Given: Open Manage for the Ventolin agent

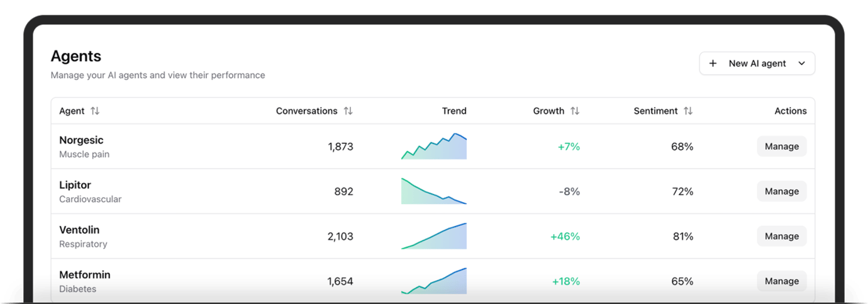Looking at the screenshot, I should tap(781, 236).
